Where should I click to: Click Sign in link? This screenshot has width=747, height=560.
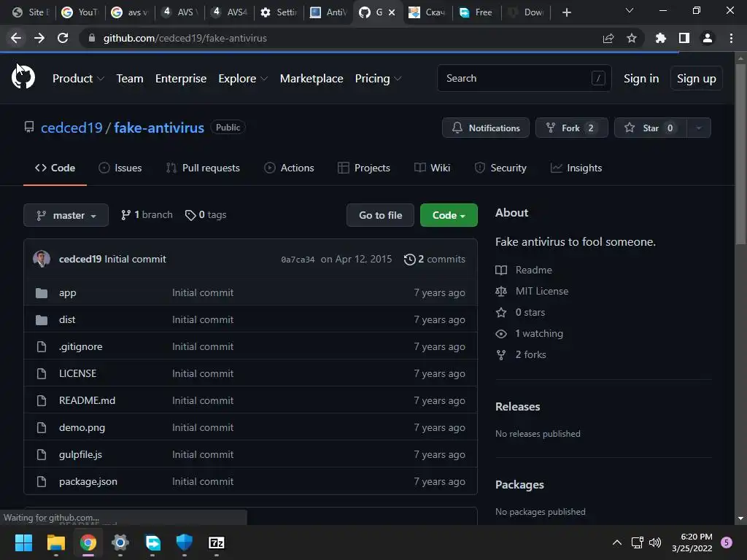(640, 79)
